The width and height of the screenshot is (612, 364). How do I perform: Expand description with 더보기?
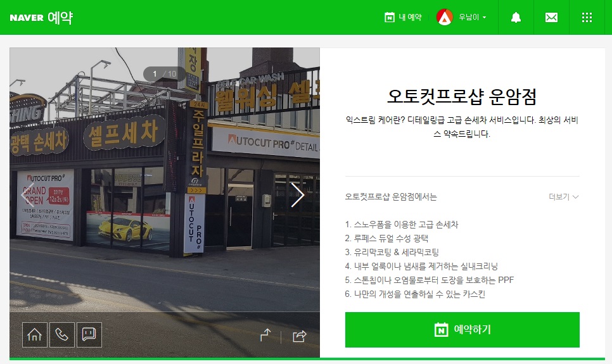[x=564, y=197]
